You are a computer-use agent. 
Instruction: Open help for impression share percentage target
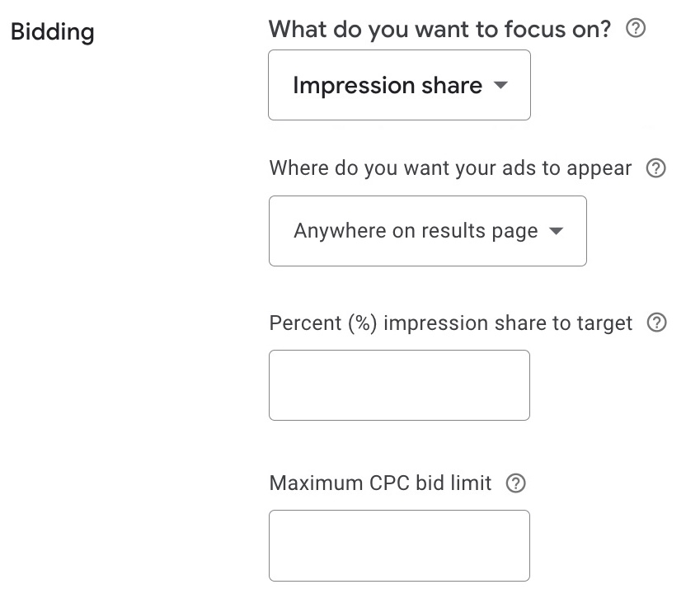(657, 323)
